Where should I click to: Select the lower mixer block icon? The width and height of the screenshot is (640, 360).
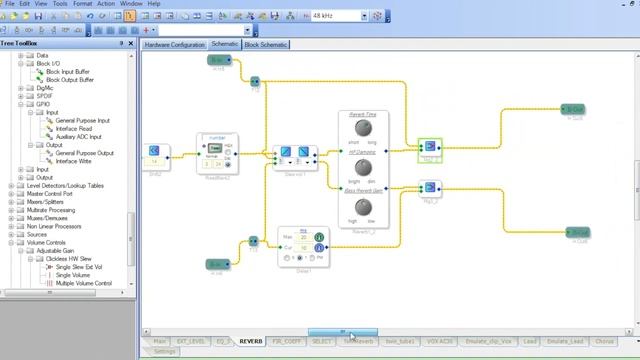(x=430, y=187)
